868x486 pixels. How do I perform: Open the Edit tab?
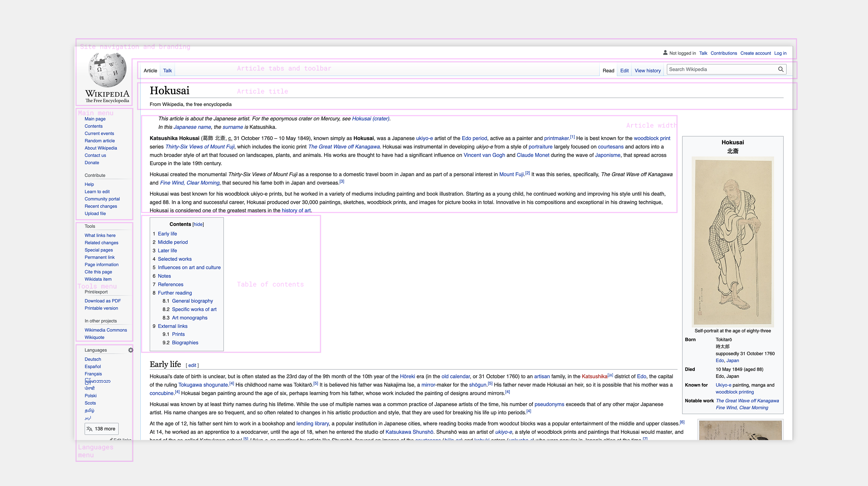(624, 71)
